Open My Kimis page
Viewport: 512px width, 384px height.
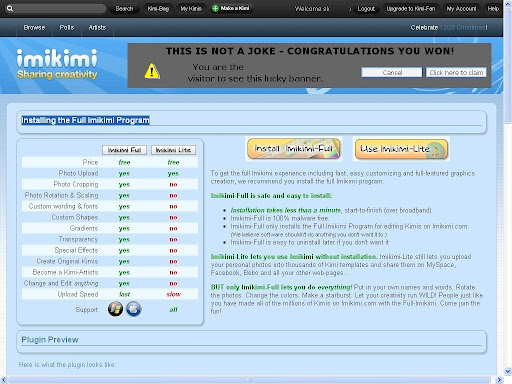tap(191, 9)
